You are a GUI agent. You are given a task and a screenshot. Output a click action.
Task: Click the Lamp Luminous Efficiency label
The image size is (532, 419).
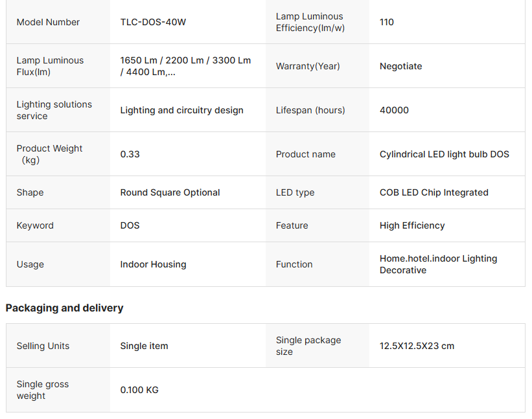click(x=309, y=22)
